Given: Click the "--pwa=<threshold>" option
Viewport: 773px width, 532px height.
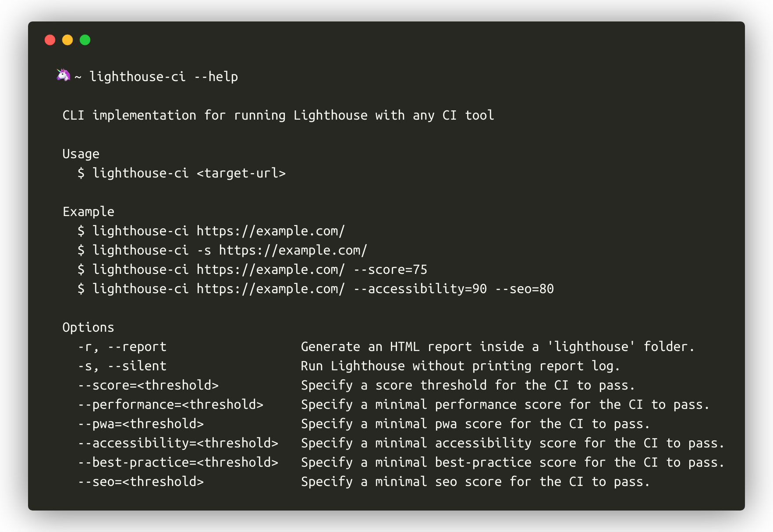Looking at the screenshot, I should (x=141, y=424).
